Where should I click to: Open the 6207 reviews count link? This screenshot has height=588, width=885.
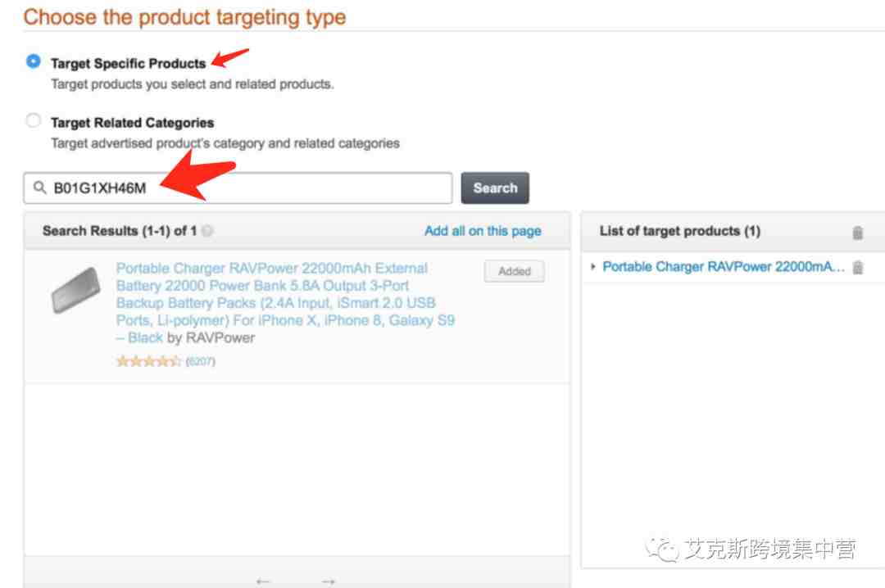point(201,362)
